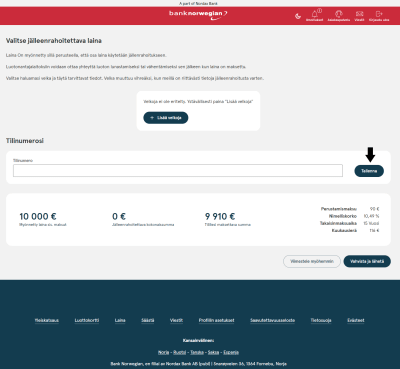Log out using the exit icon
The height and width of the screenshot is (369, 400).
[379, 15]
